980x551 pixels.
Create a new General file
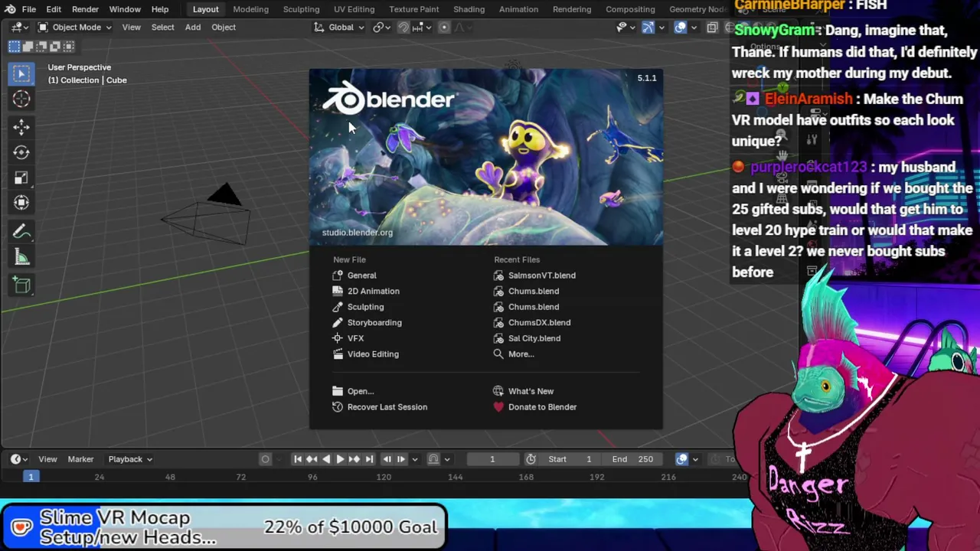(362, 275)
